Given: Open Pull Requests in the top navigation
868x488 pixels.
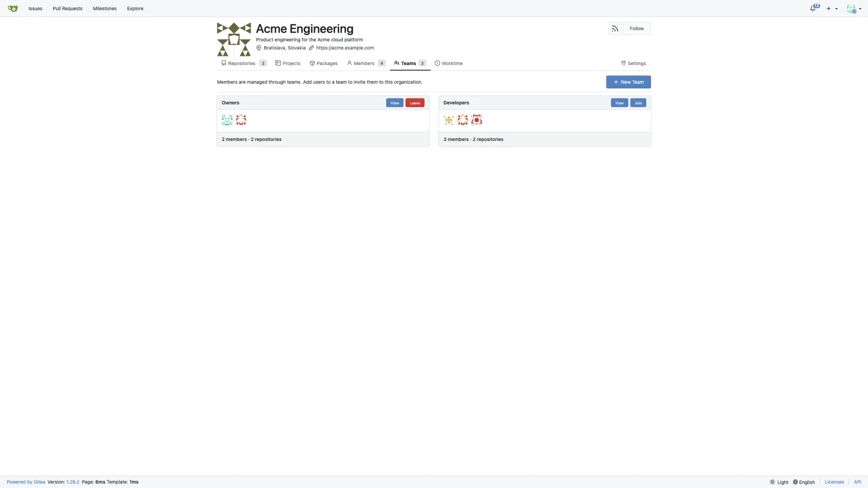Looking at the screenshot, I should tap(68, 9).
